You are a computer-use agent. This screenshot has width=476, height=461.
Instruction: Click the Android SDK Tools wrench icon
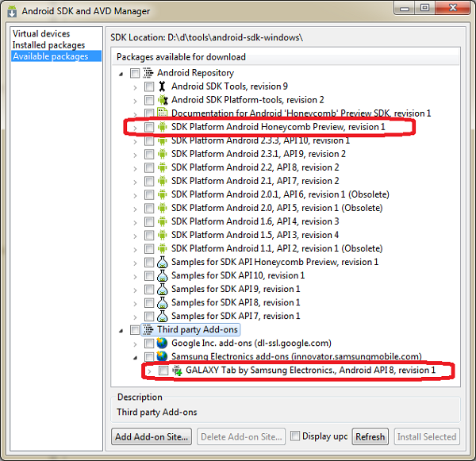163,86
